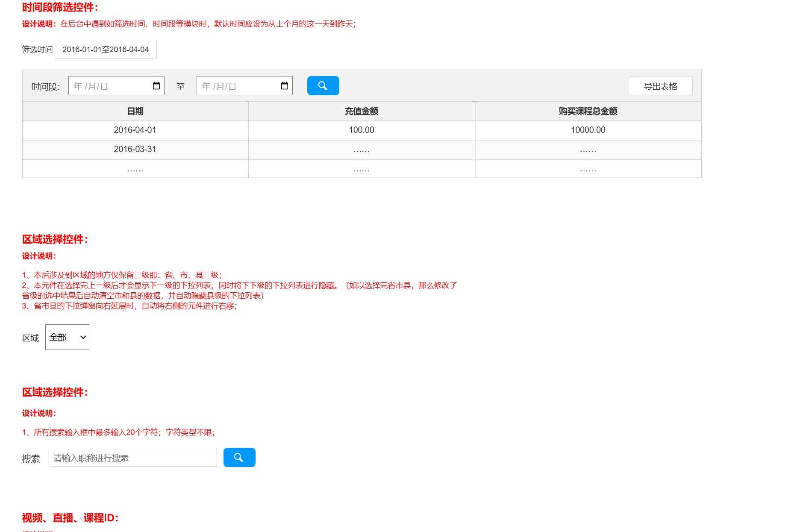Select the 充值金额 column header
Screen dimensions: 809x532
click(362, 111)
